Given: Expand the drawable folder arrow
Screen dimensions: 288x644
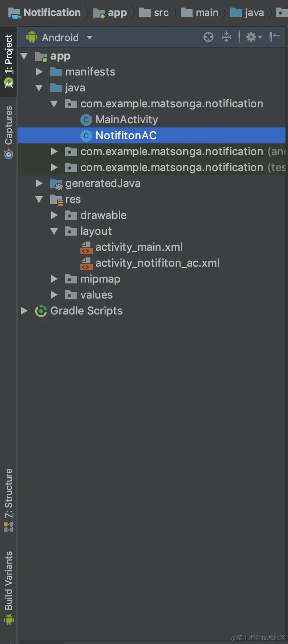Looking at the screenshot, I should [54, 215].
